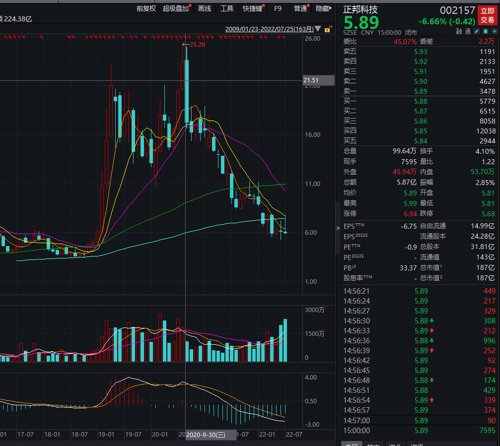
Task: Click limit-down price 5.68
Action: [x=488, y=214]
